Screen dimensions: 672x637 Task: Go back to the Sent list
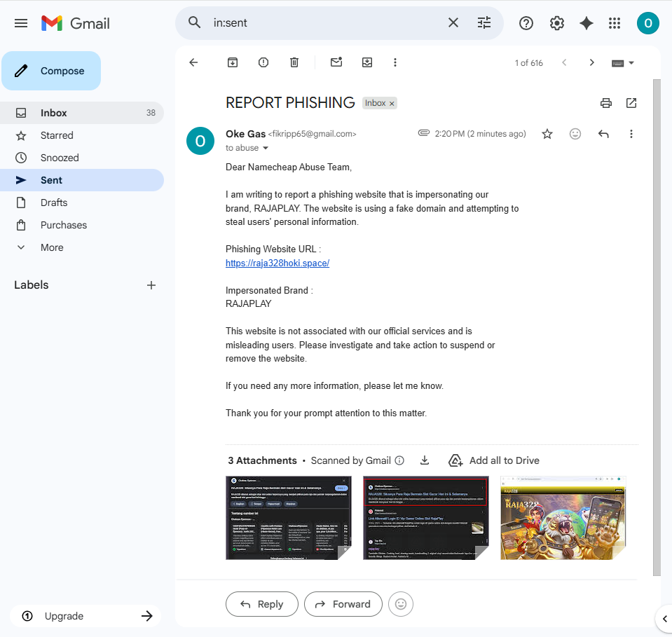pos(193,62)
